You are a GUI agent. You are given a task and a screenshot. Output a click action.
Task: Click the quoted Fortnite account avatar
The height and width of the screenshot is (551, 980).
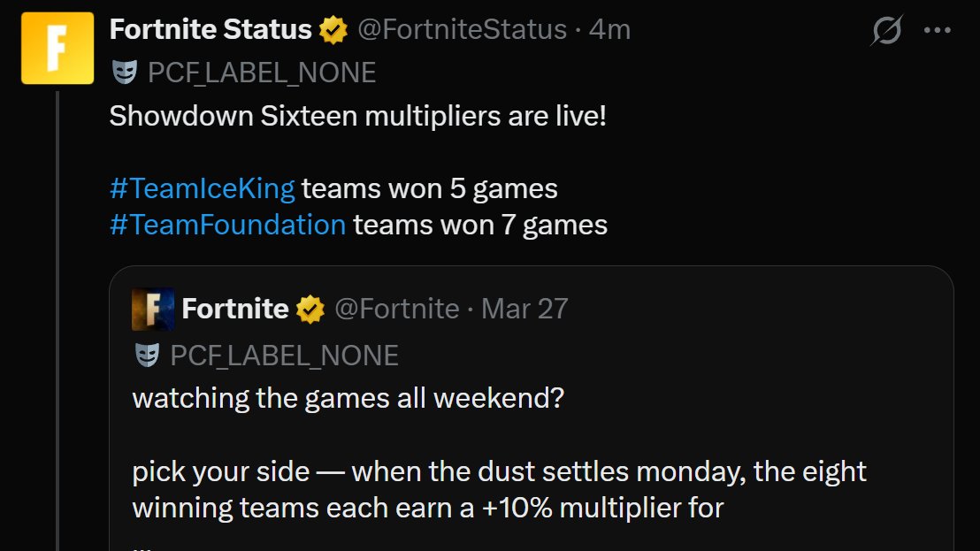click(x=152, y=309)
